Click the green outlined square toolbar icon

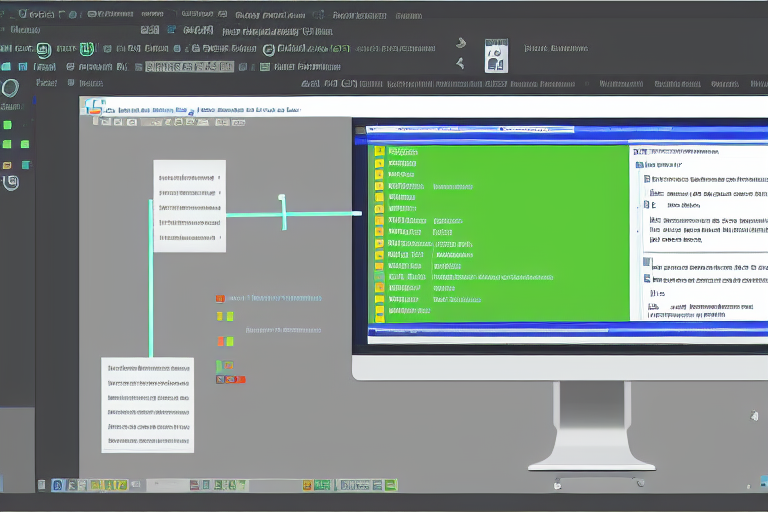coord(87,48)
